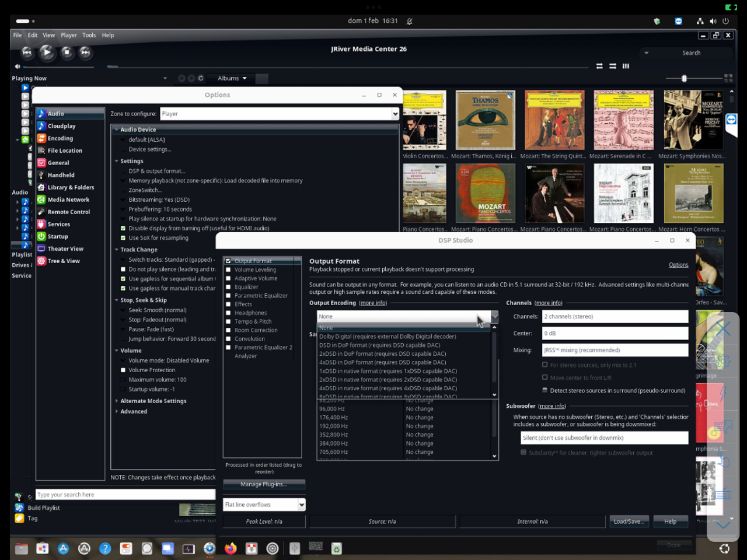
Task: Click the Manage Plug-ins button
Action: tap(264, 484)
